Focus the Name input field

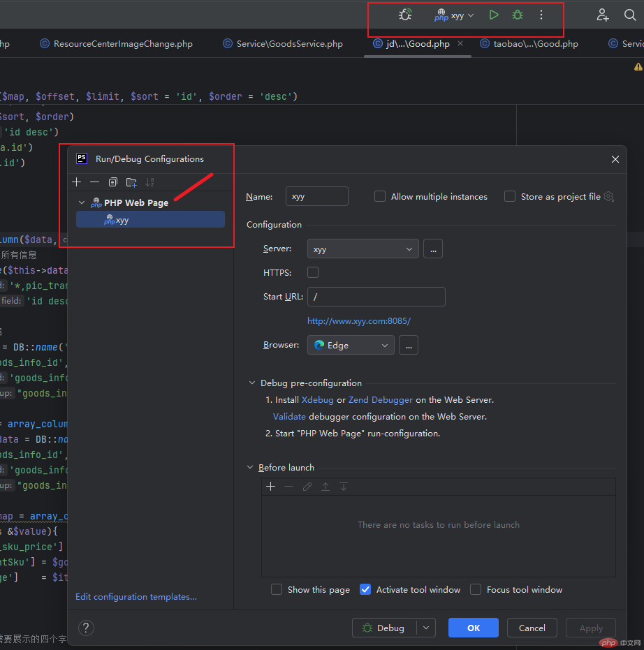[317, 196]
